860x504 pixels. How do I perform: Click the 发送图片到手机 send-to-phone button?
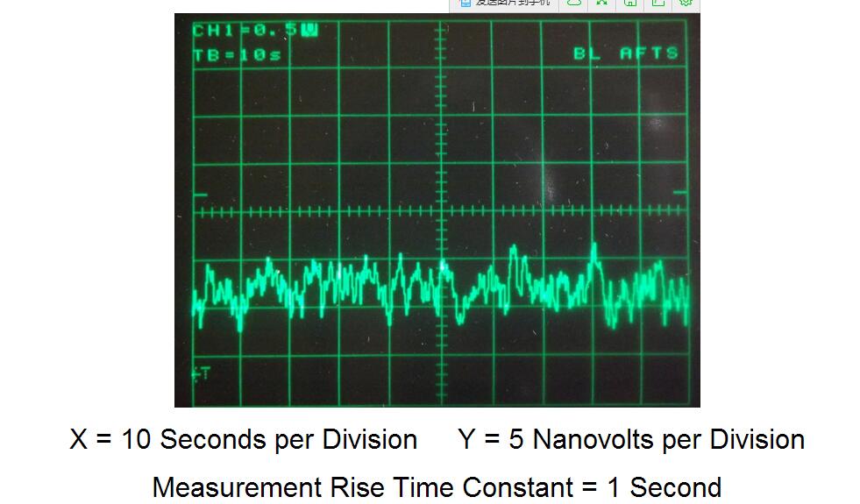513,4
